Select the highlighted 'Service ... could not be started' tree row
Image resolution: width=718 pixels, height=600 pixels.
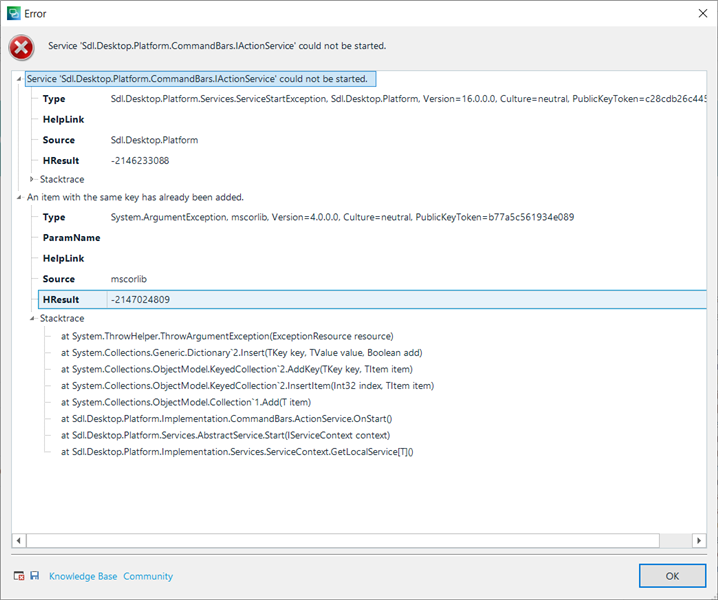pos(200,79)
